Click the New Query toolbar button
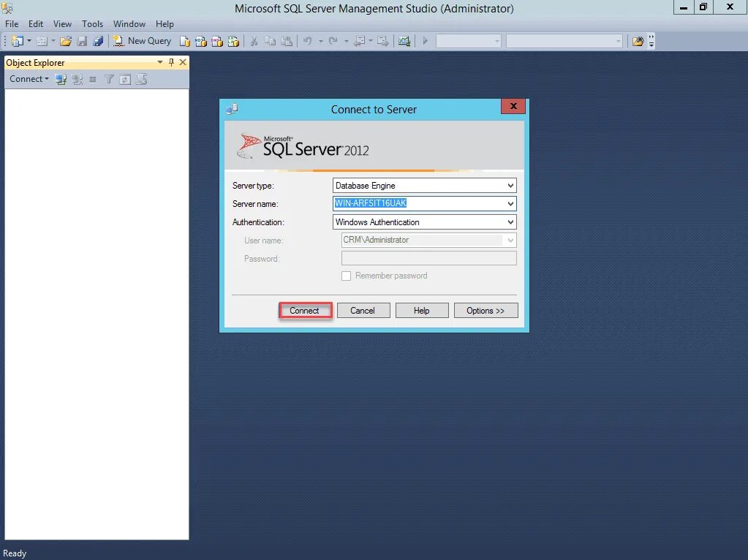Viewport: 748px width, 560px height. click(142, 41)
